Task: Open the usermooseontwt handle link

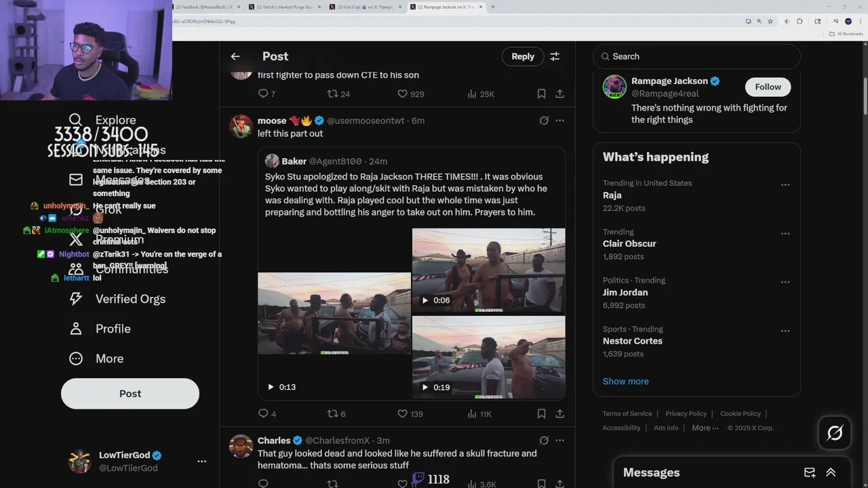Action: 366,121
